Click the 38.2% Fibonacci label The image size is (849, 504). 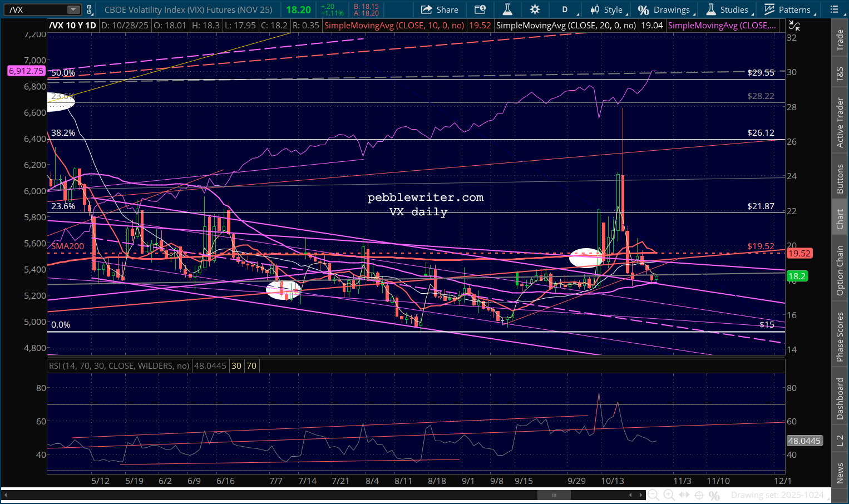click(63, 133)
